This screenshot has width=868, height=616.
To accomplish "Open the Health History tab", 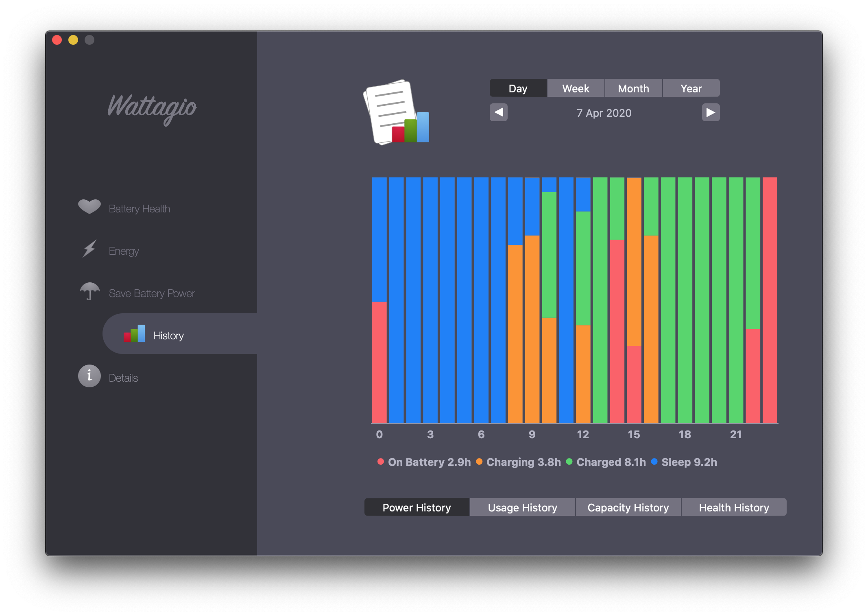I will click(x=734, y=507).
